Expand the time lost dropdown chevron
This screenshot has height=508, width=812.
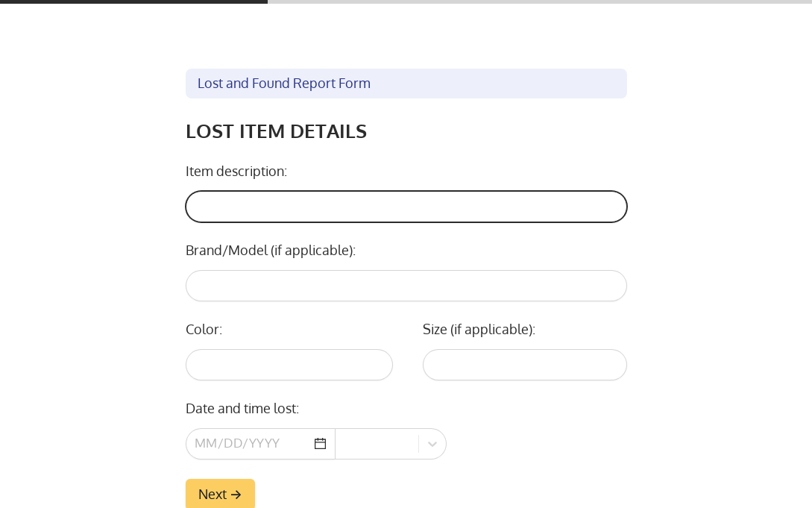pyautogui.click(x=432, y=444)
